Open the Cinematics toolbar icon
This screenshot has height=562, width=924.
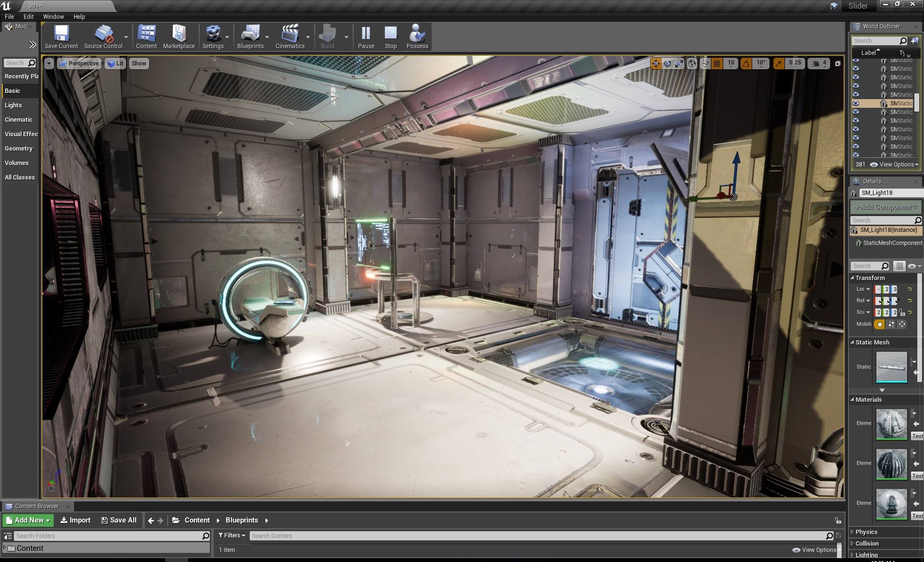(x=290, y=37)
